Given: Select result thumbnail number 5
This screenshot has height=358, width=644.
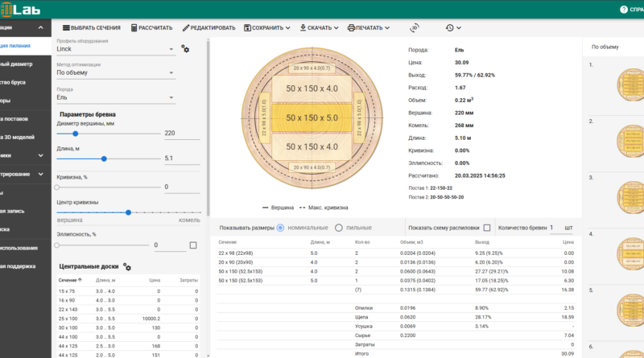Looking at the screenshot, I should [x=631, y=310].
